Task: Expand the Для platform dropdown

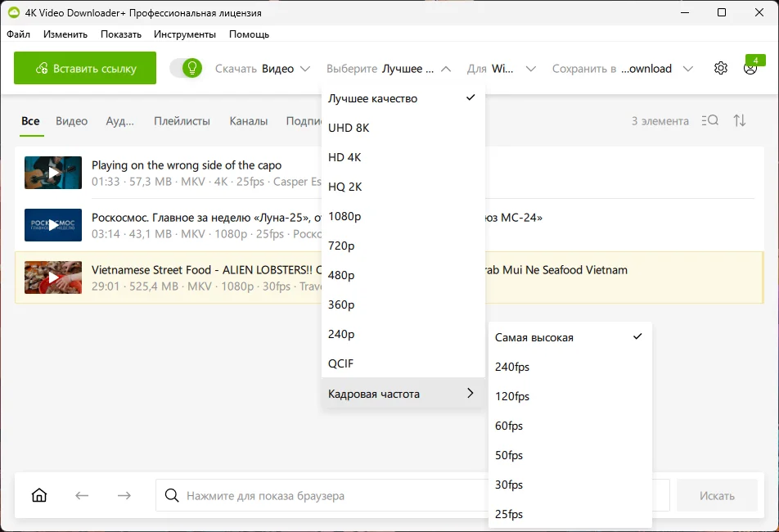Action: 501,69
